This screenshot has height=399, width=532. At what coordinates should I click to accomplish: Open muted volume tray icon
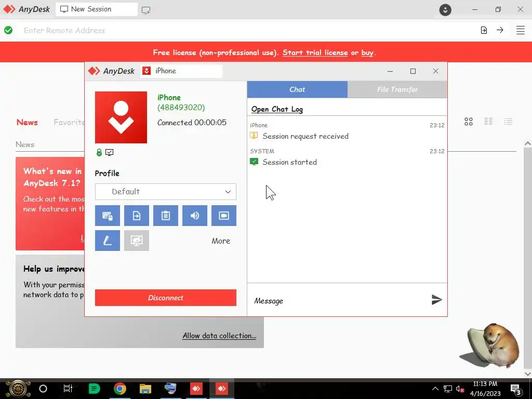click(460, 389)
